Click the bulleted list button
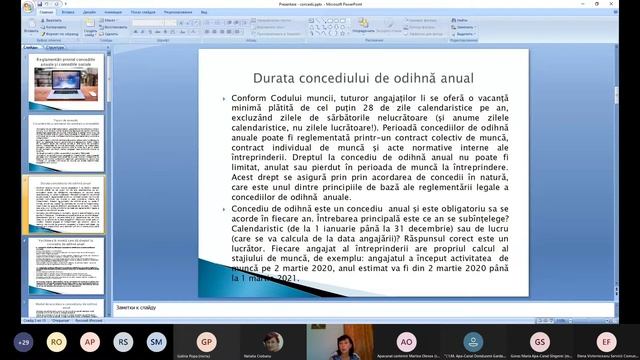 pyautogui.click(x=208, y=23)
